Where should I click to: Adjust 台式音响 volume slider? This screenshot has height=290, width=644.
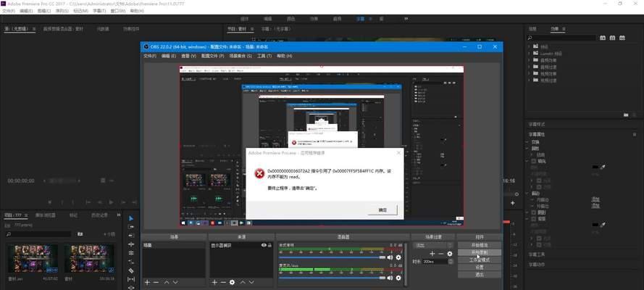coord(333,257)
